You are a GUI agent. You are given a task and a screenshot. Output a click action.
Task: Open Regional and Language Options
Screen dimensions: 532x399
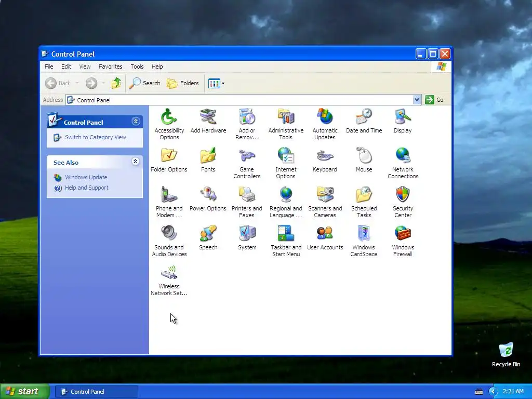point(286,202)
